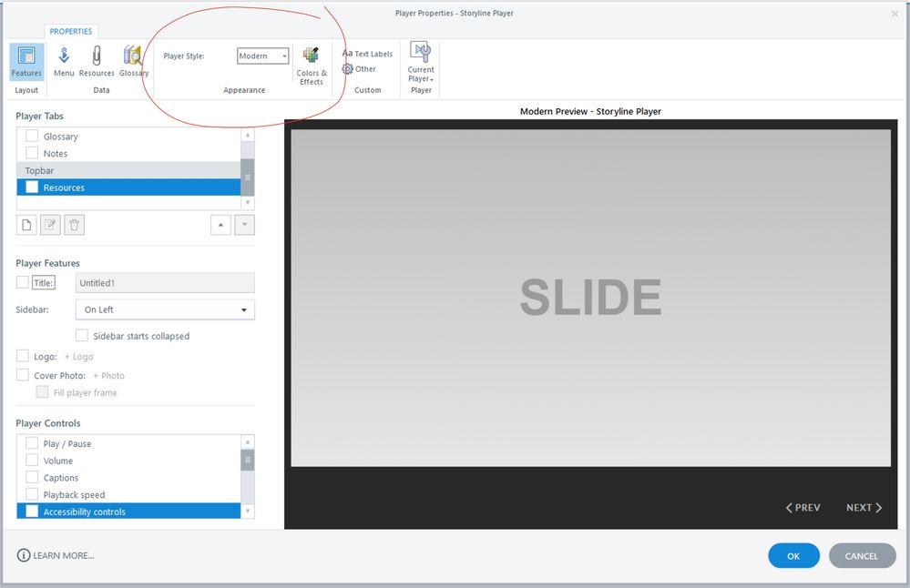Click the Features layout icon
Image resolution: width=910 pixels, height=588 pixels.
[x=26, y=61]
